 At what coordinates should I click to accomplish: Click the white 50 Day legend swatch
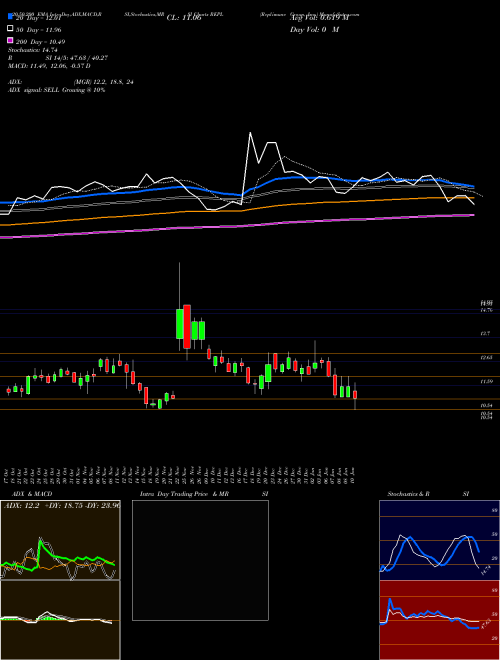(10, 29)
